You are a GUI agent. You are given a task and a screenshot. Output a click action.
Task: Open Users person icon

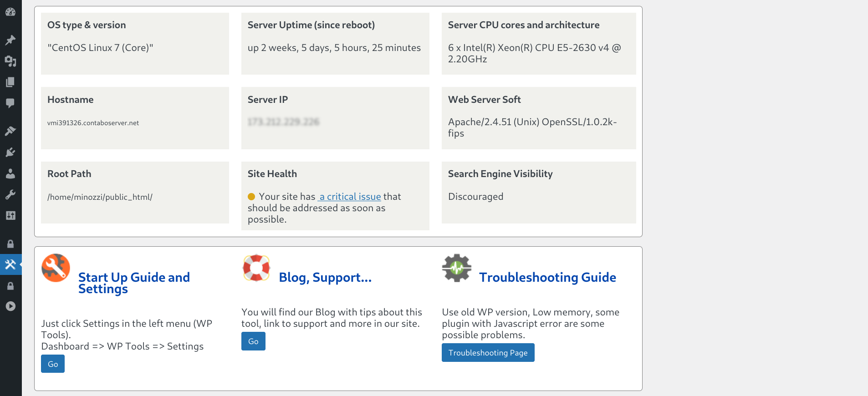point(10,173)
